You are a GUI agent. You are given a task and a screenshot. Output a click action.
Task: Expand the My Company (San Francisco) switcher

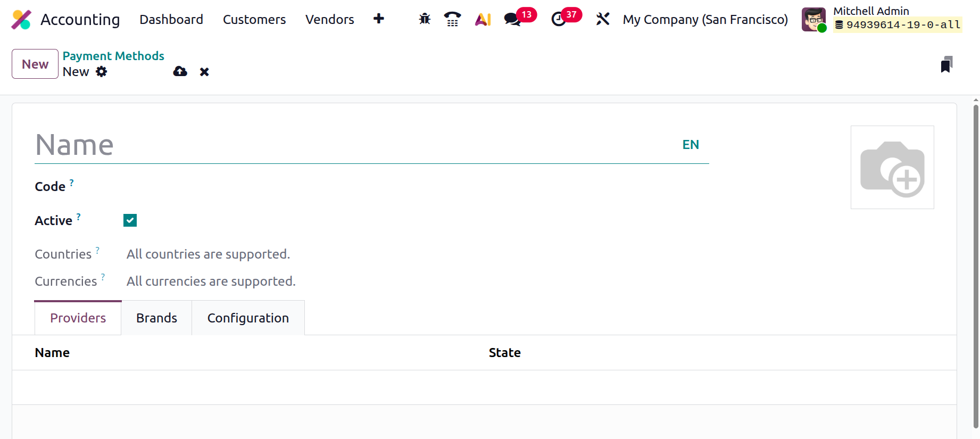tap(705, 20)
